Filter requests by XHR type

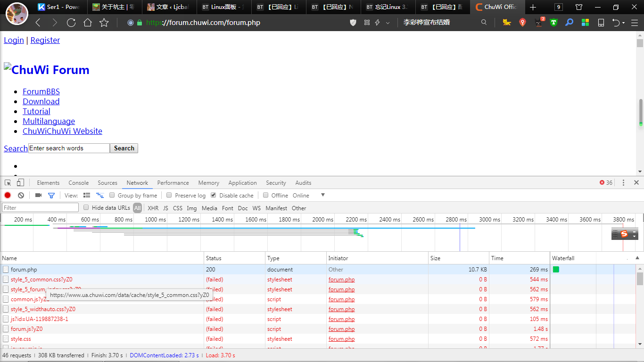[x=153, y=208]
